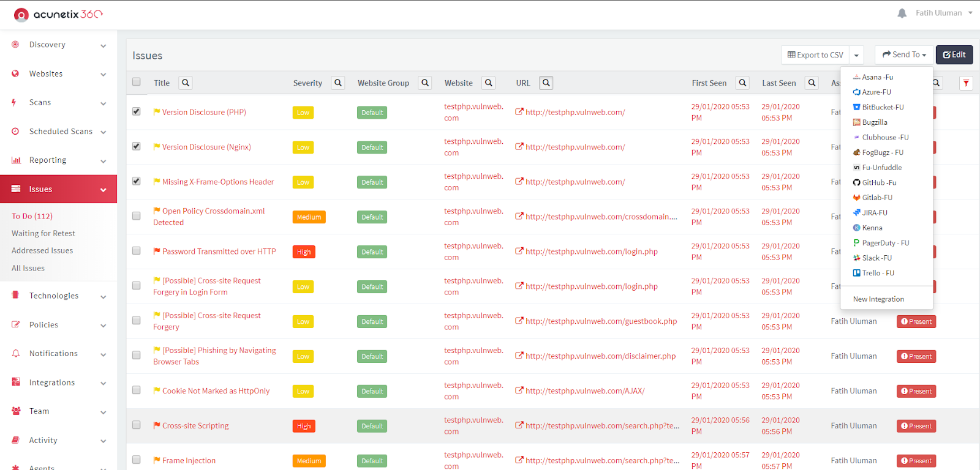This screenshot has height=470, width=980.
Task: Click the Issues page heading
Action: [148, 56]
